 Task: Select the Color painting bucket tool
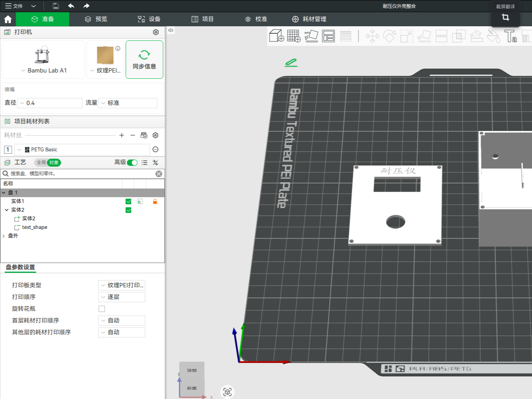click(x=493, y=36)
